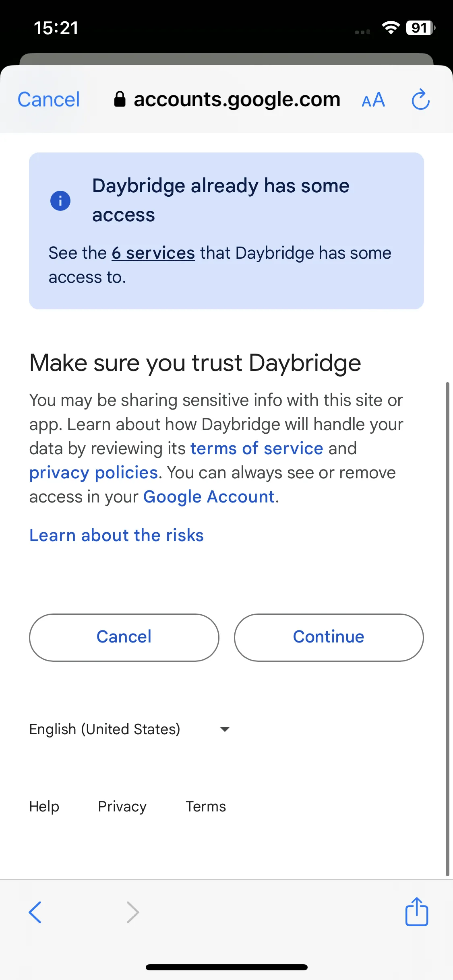Tap the lock icon beside accounts.google.com

coord(120,99)
